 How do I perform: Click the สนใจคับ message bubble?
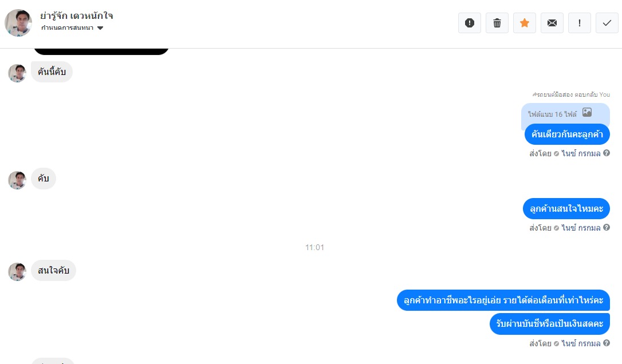click(54, 270)
